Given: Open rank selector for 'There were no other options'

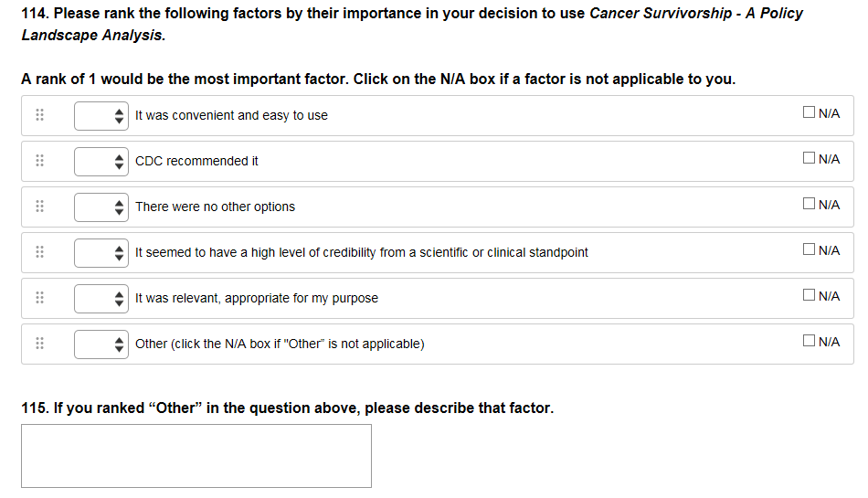Looking at the screenshot, I should tap(101, 207).
